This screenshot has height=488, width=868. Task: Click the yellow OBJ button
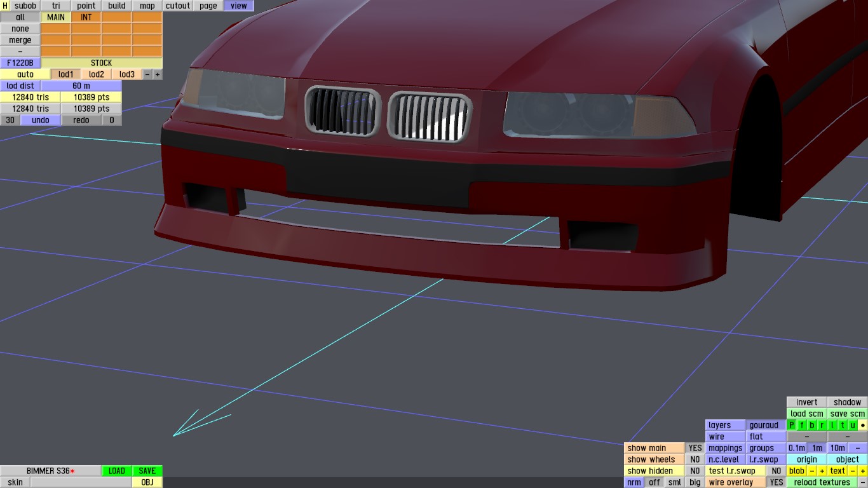point(147,482)
